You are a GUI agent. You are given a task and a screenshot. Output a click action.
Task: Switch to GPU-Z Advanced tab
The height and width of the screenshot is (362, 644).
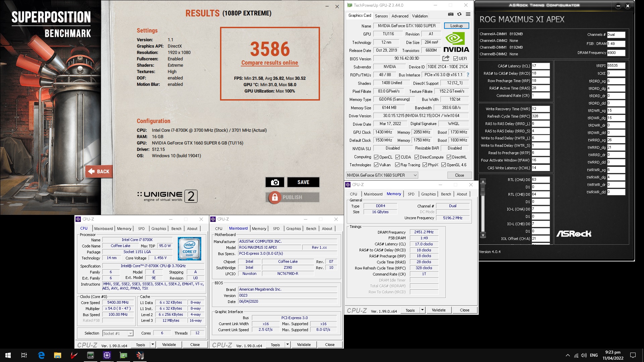(400, 16)
